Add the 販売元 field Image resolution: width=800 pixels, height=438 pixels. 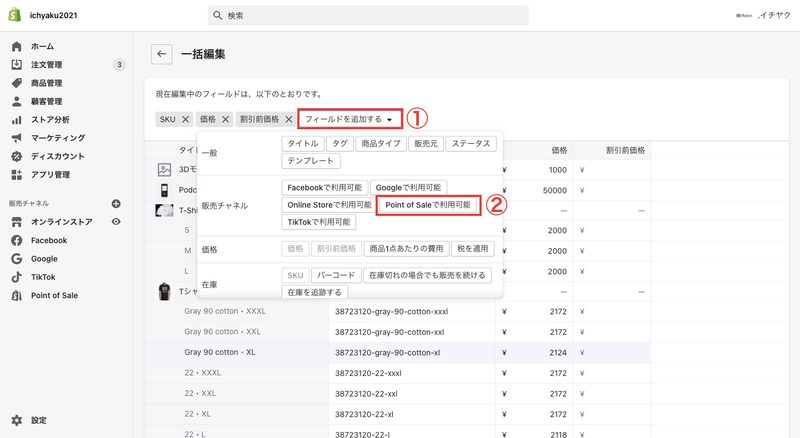point(426,144)
